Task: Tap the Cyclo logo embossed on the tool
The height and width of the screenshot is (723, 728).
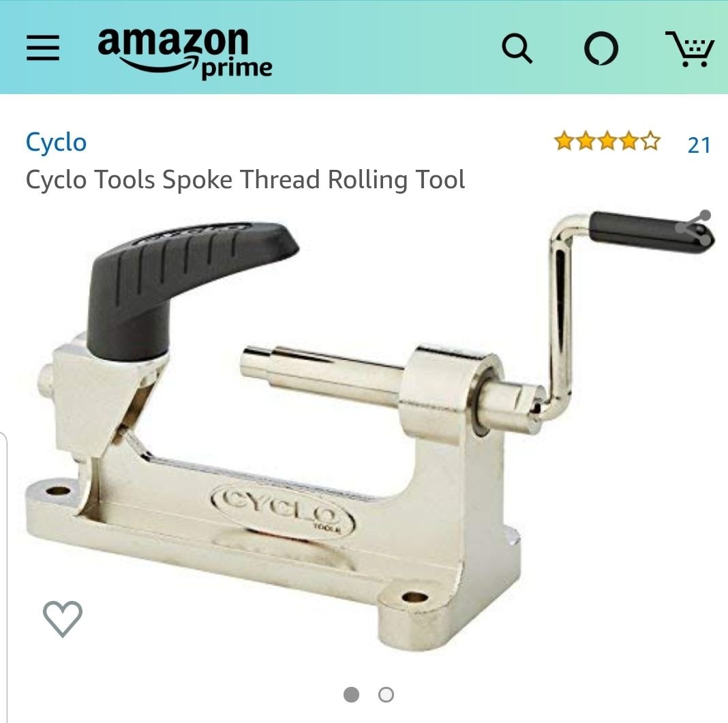Action: point(283,511)
